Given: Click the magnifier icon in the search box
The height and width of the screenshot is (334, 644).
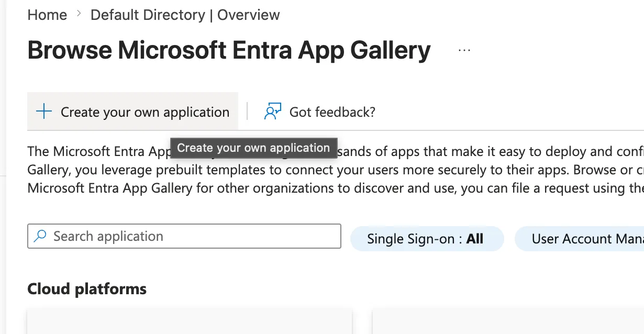Looking at the screenshot, I should coord(40,236).
